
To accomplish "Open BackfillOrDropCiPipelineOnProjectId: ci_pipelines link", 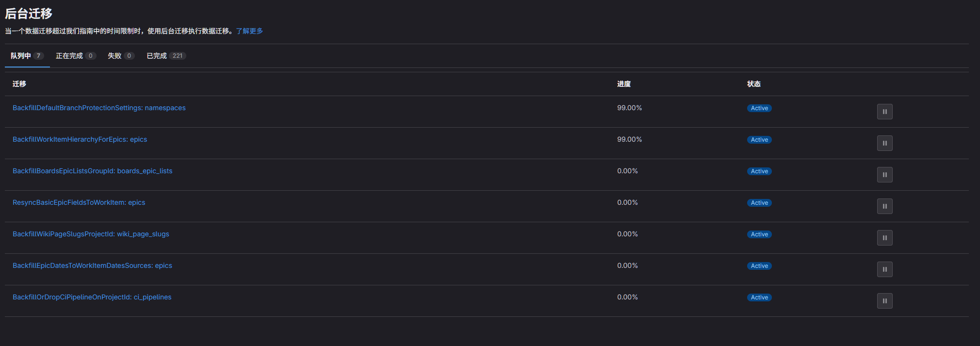I will point(92,297).
